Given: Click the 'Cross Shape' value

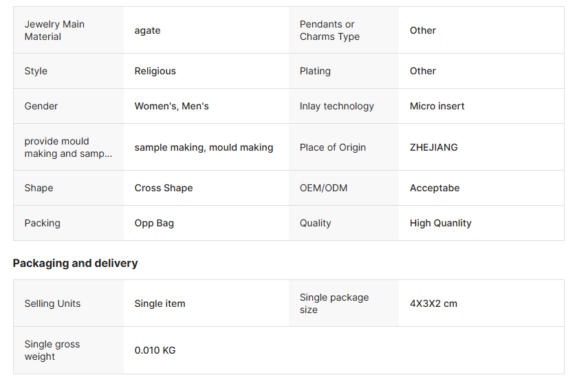Looking at the screenshot, I should (164, 188).
